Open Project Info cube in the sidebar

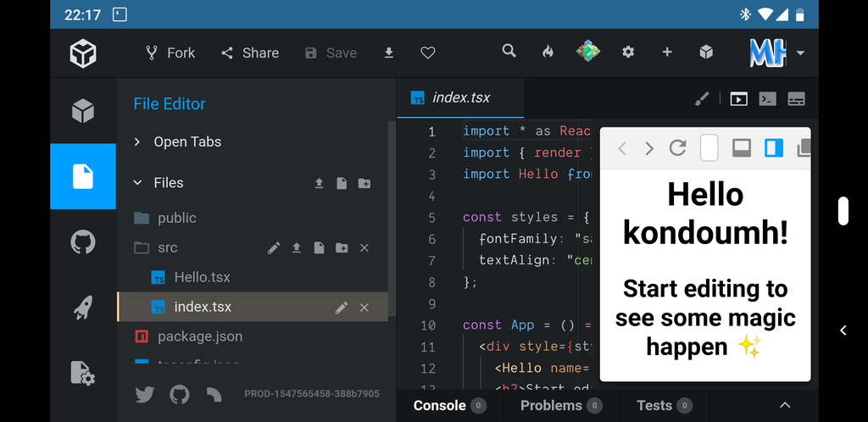pos(83,111)
